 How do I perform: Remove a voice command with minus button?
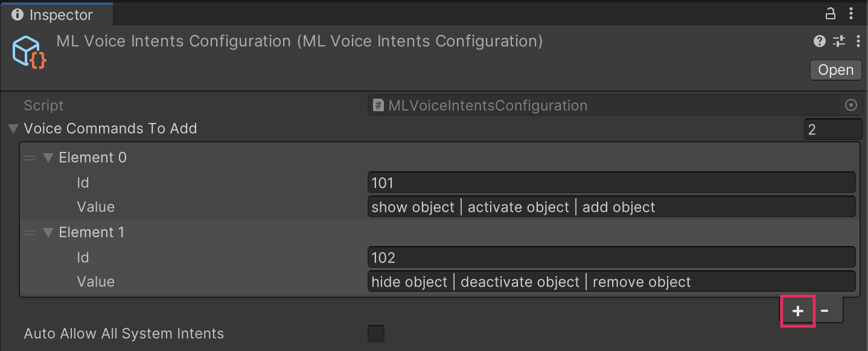(x=825, y=311)
